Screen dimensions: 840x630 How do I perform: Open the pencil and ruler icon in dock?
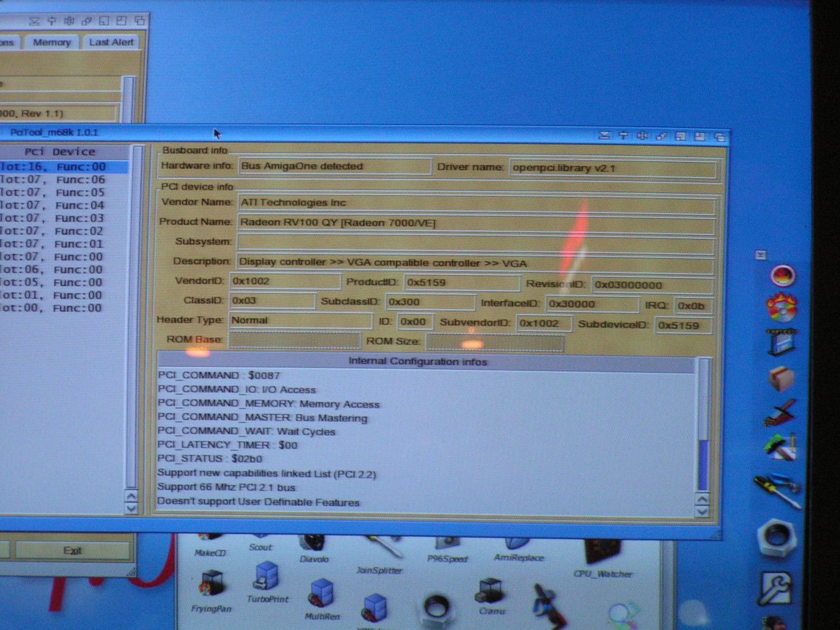click(x=779, y=413)
